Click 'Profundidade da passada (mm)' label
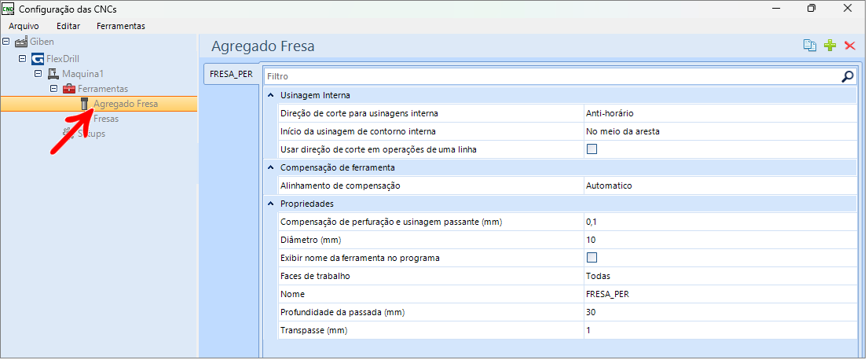Image resolution: width=868 pixels, height=360 pixels. click(x=343, y=312)
